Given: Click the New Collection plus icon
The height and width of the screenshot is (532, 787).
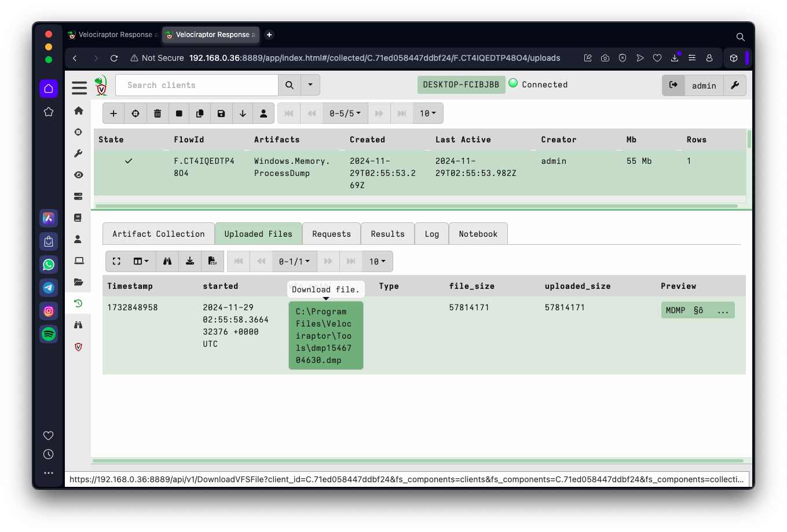Looking at the screenshot, I should tap(114, 113).
